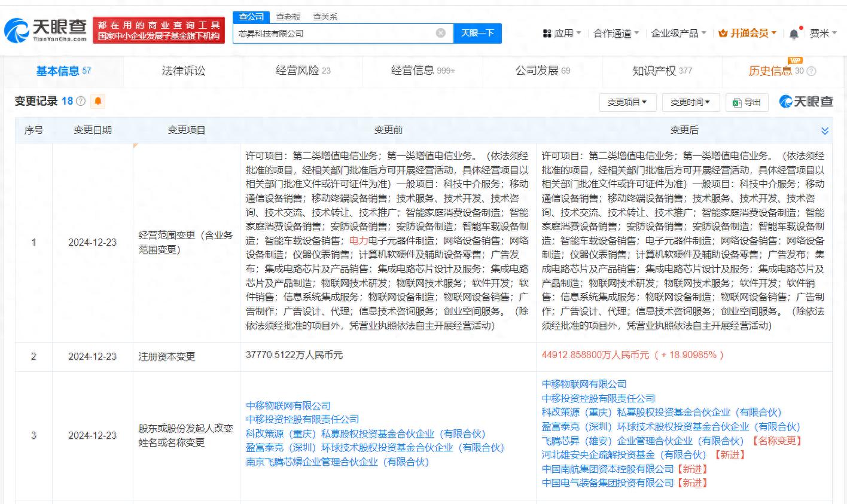Image resolution: width=847 pixels, height=504 pixels.
Task: Open 中移投资控股有限责任公司 link in 变更后 column
Action: click(x=599, y=398)
